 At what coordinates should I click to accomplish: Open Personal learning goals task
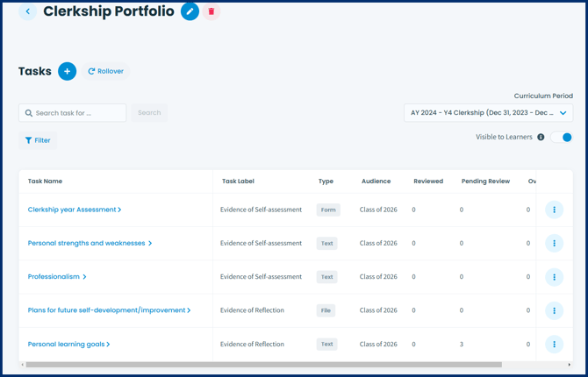(68, 344)
